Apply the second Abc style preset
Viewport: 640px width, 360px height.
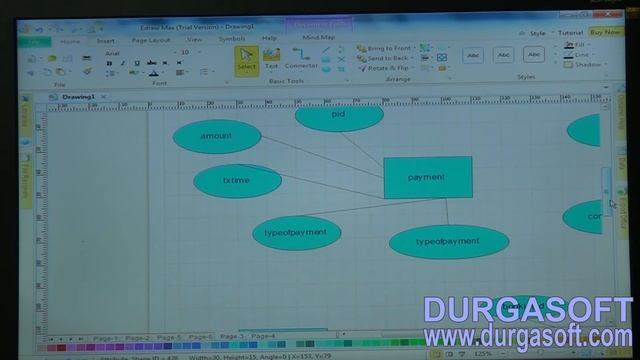click(503, 55)
